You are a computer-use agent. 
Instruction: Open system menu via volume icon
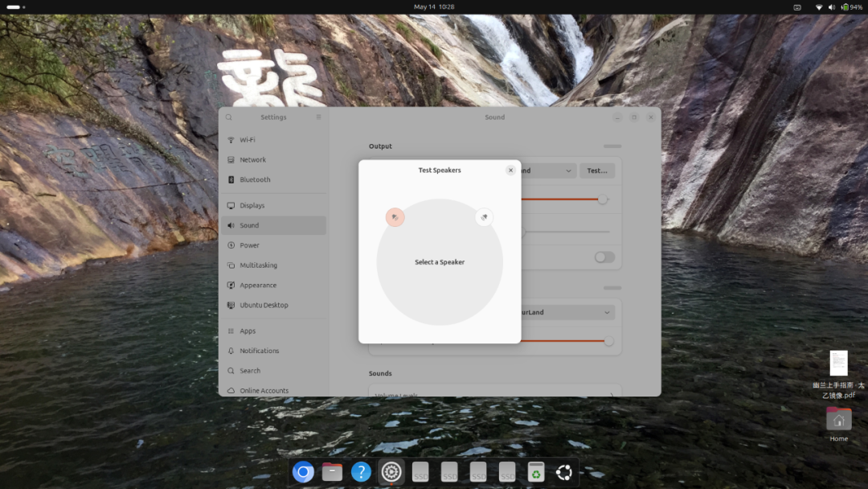[x=832, y=7]
